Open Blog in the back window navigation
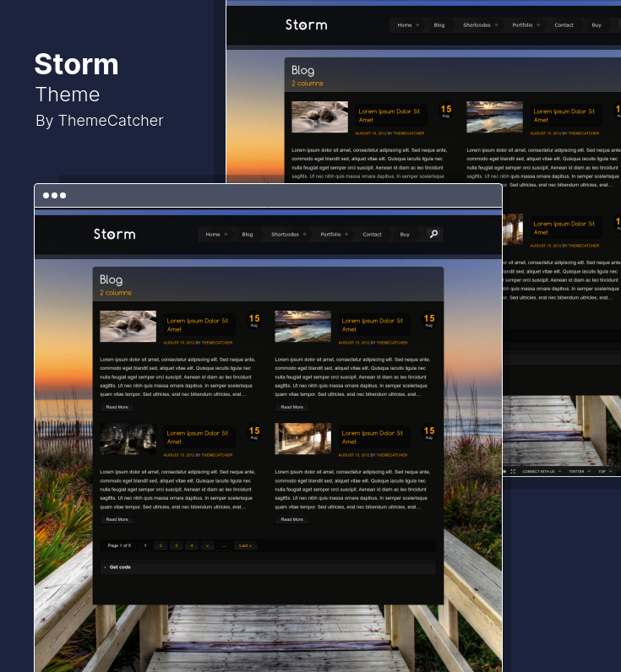This screenshot has height=672, width=621. (x=439, y=25)
